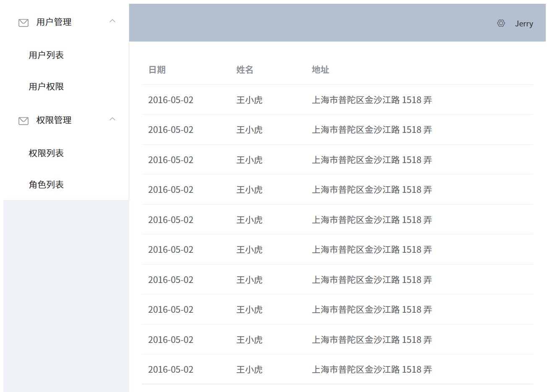Click the 权限管理 menu title text
The width and height of the screenshot is (547, 392).
pyautogui.click(x=54, y=120)
